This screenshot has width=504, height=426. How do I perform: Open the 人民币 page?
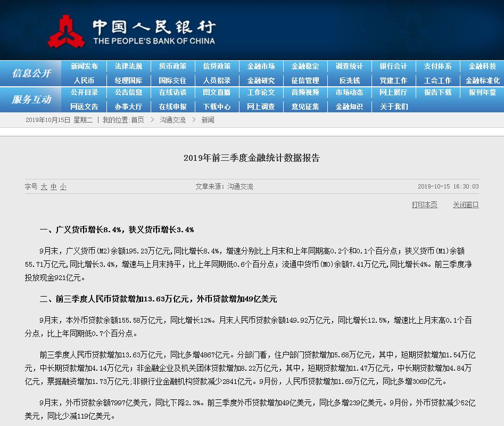84,80
